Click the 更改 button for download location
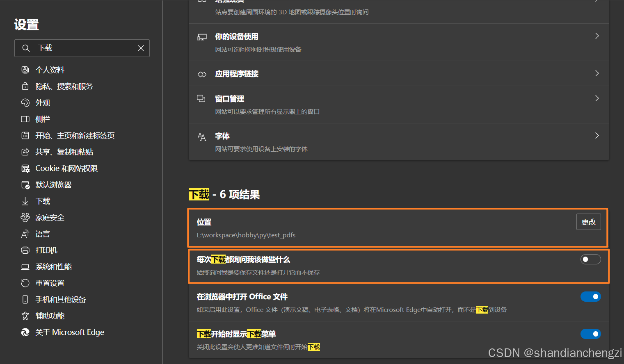 pyautogui.click(x=588, y=221)
